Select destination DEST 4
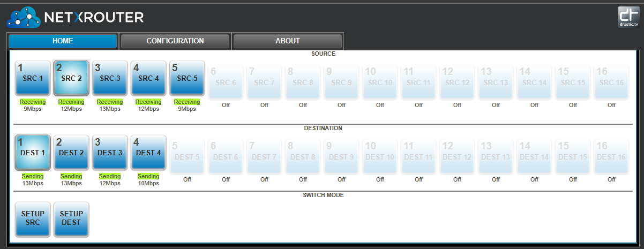Image resolution: width=644 pixels, height=249 pixels. [x=148, y=153]
